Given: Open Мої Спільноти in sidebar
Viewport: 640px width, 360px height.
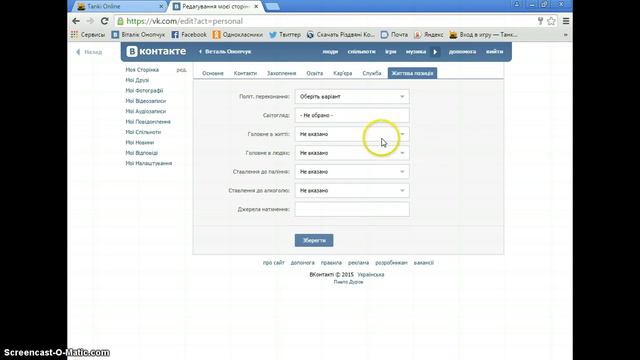Looking at the screenshot, I should click(143, 132).
